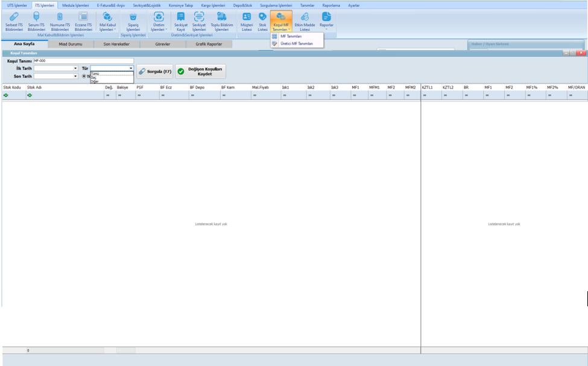Select Üretici MF Tanımları menu entry
The image size is (588, 366).
pyautogui.click(x=296, y=43)
